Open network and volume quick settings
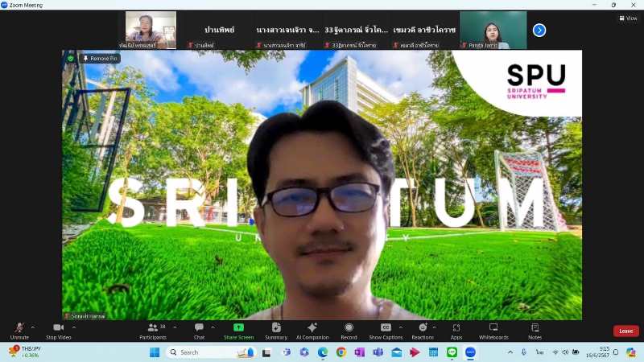Screen dimensions: 644x362 coord(566,352)
